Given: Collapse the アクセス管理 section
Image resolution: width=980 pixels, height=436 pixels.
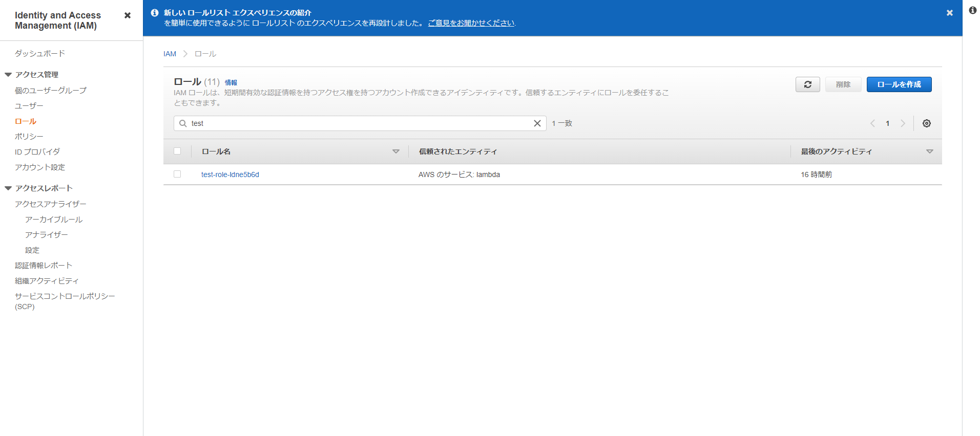Looking at the screenshot, I should 8,75.
